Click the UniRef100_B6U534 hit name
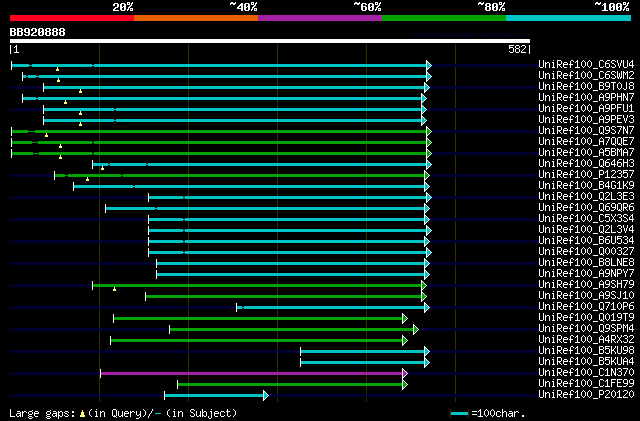Viewport: 640px width, 421px height. pyautogui.click(x=586, y=241)
